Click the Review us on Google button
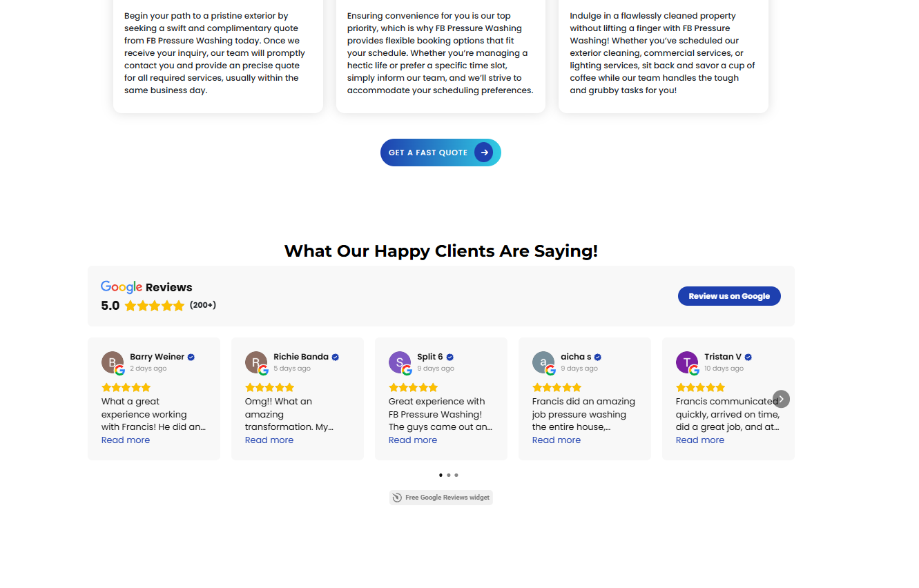The image size is (919, 588). (729, 296)
